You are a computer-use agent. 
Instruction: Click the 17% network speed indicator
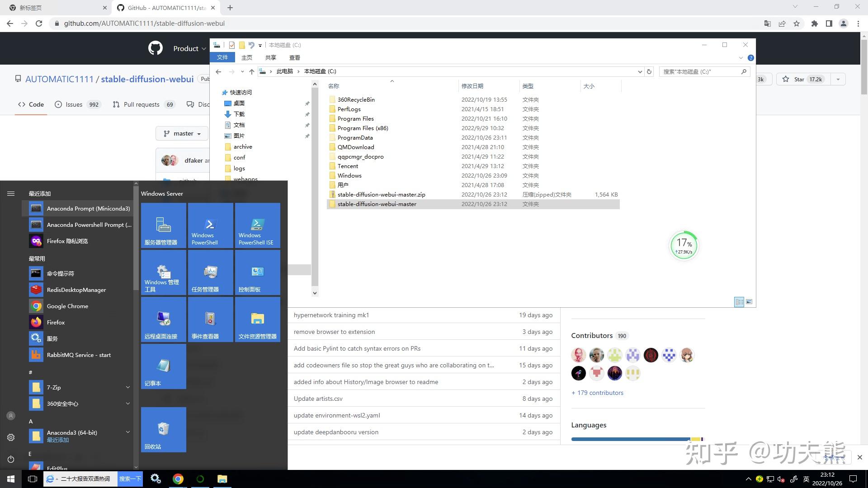coord(684,246)
